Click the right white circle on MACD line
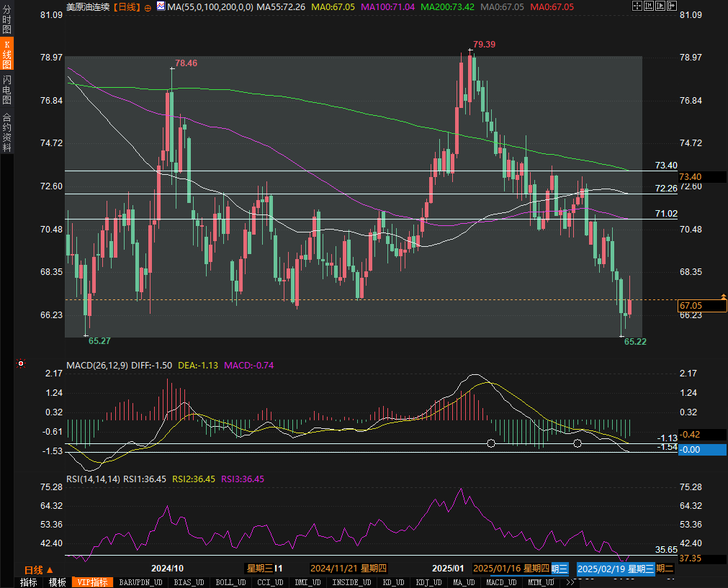The height and width of the screenshot is (588, 728). point(578,443)
